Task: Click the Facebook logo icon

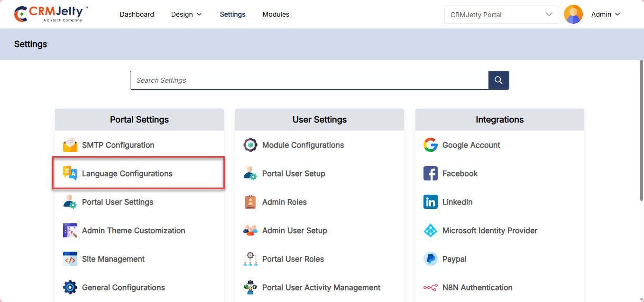Action: click(x=431, y=173)
